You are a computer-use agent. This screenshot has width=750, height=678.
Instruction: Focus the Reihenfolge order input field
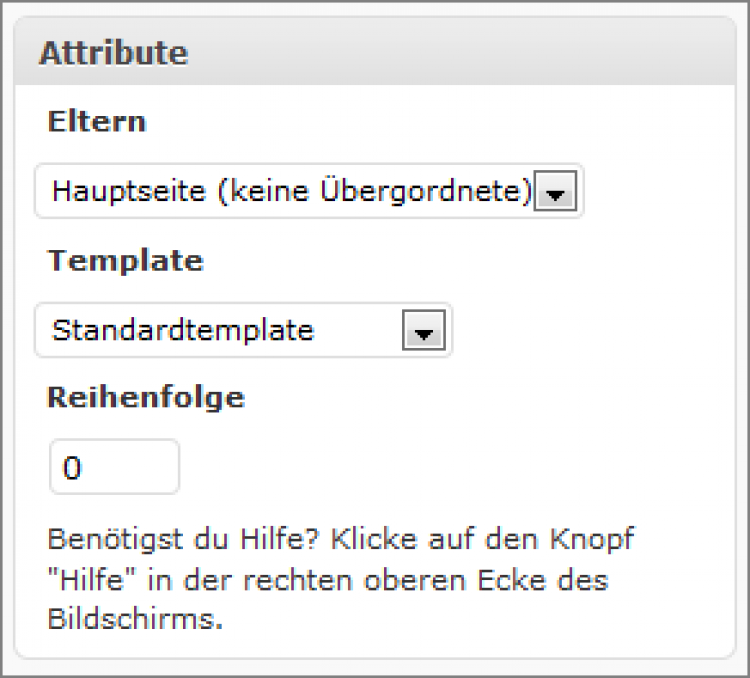(x=114, y=467)
